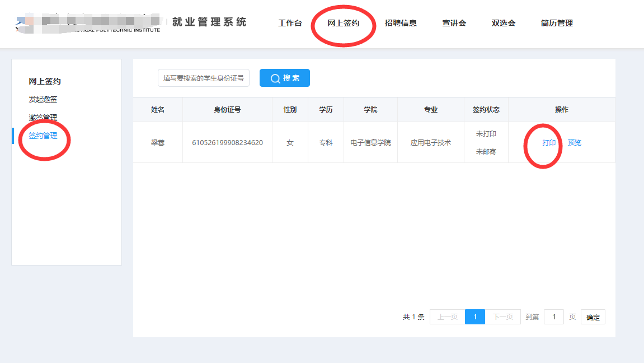Advance with the 下一页 button
644x363 pixels.
502,317
